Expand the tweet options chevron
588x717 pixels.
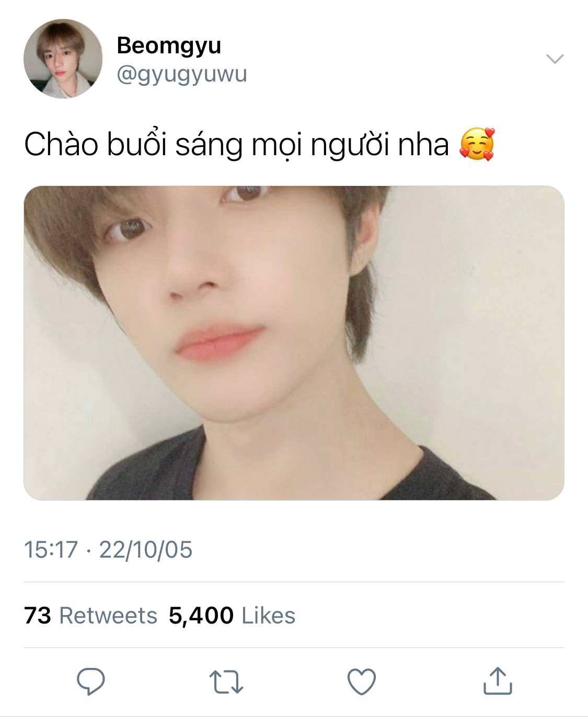(x=555, y=59)
